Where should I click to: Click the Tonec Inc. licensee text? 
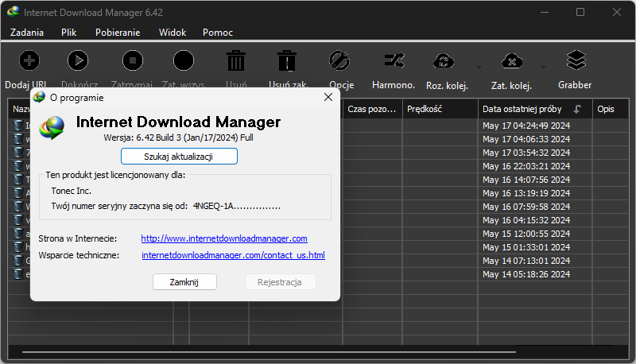click(x=71, y=191)
